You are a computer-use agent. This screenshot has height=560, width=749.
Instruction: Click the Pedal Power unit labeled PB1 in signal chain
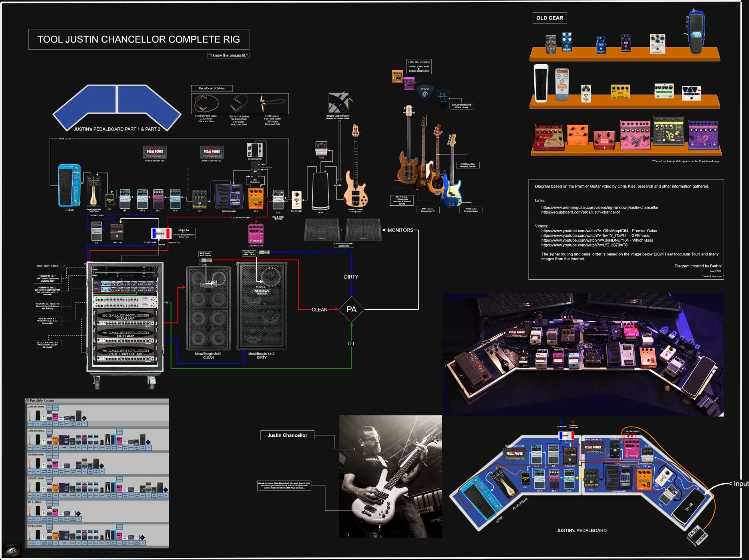[155, 152]
